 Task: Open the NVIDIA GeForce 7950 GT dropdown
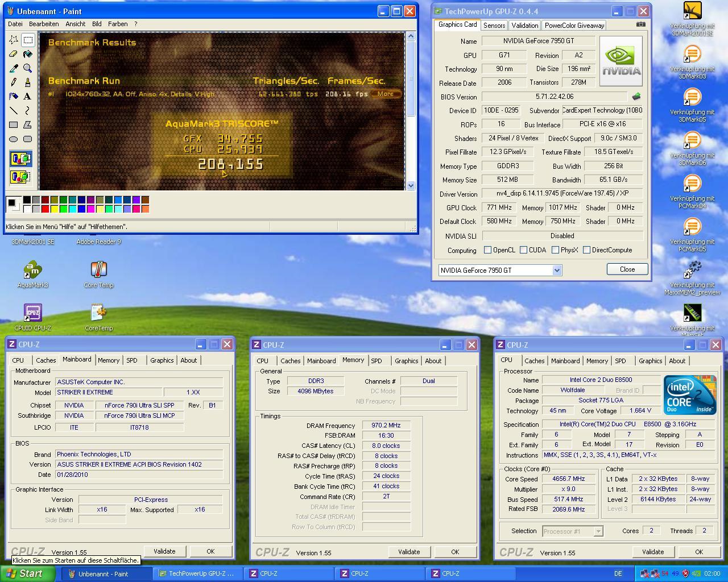click(557, 271)
